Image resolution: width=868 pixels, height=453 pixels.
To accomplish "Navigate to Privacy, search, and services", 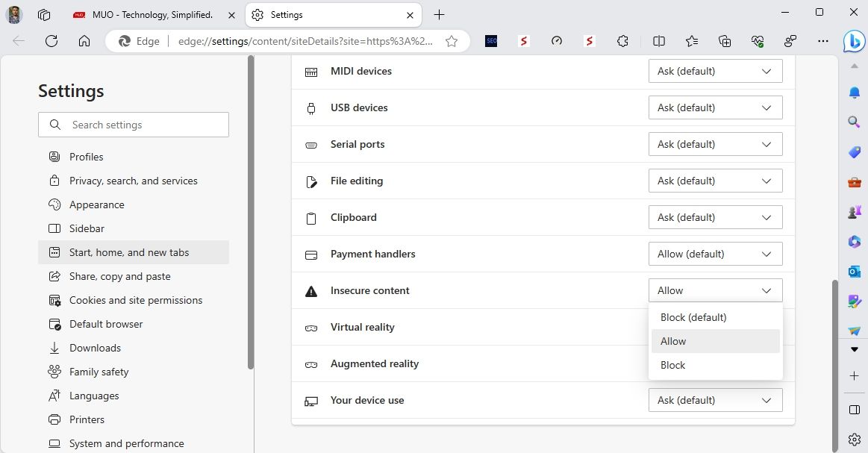I will pyautogui.click(x=133, y=181).
